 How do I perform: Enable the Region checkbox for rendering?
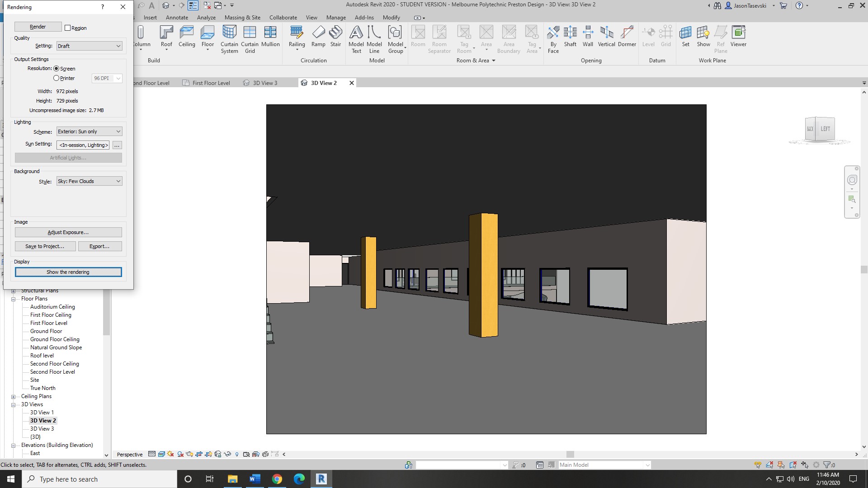coord(68,28)
